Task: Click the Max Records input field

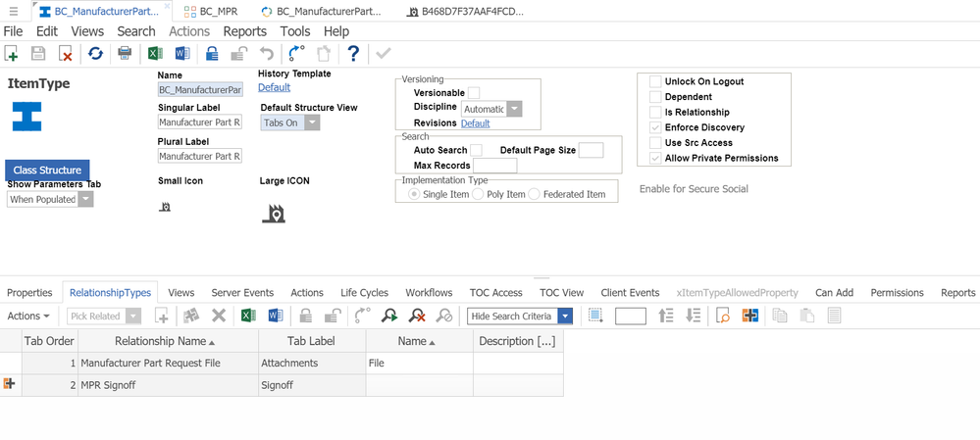Action: [x=494, y=166]
